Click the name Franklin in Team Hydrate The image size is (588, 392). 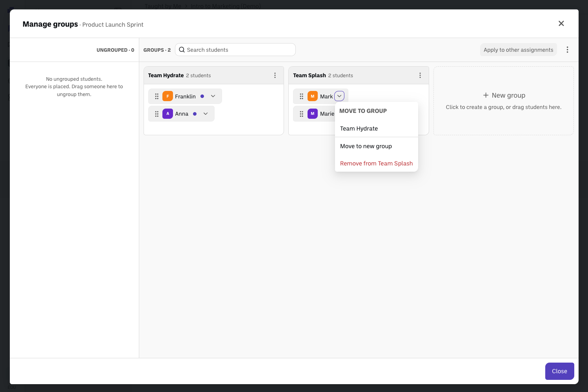(185, 96)
